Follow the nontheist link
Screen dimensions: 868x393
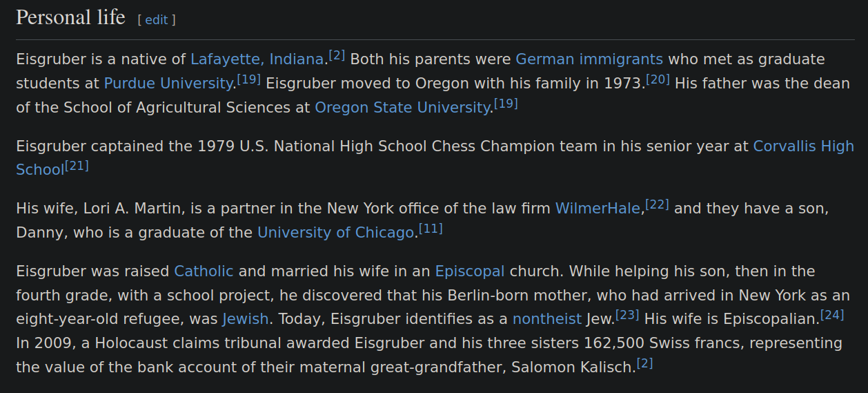click(547, 319)
